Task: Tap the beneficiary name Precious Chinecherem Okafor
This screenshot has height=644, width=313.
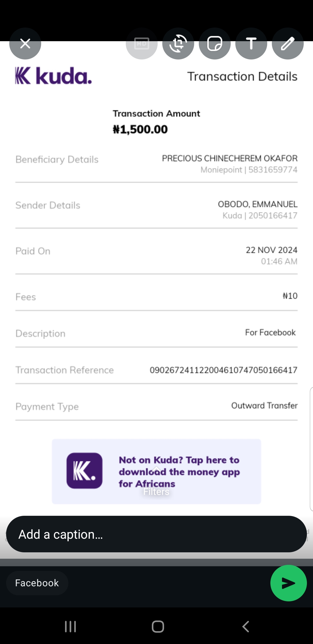Action: 230,158
